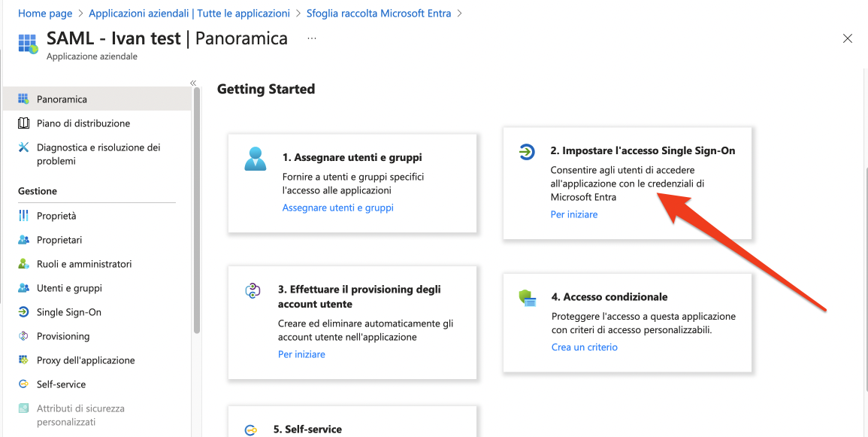The width and height of the screenshot is (868, 437).
Task: Click Assegnare utenti e gruppi link
Action: click(x=337, y=208)
